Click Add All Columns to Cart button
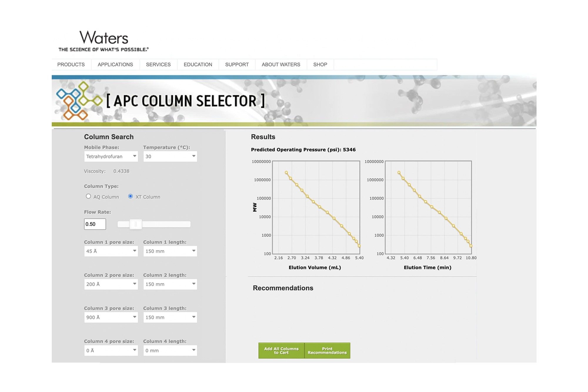This screenshot has height=392, width=588. (281, 351)
